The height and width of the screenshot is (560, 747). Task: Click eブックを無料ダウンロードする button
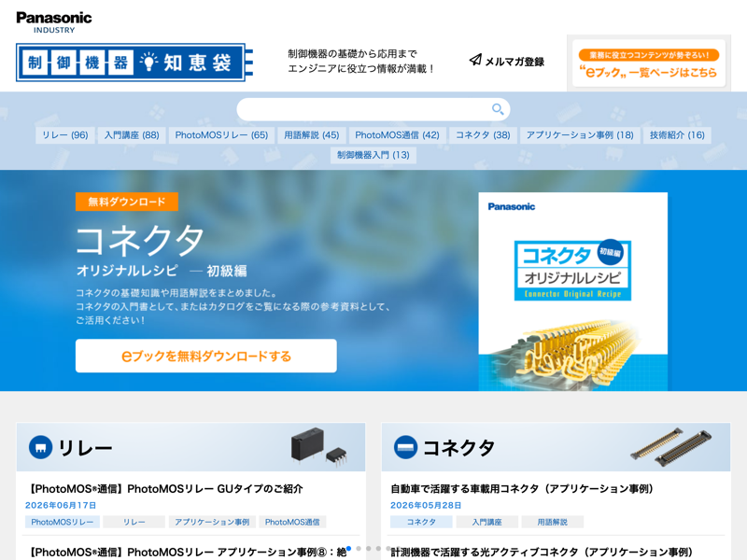click(x=205, y=356)
